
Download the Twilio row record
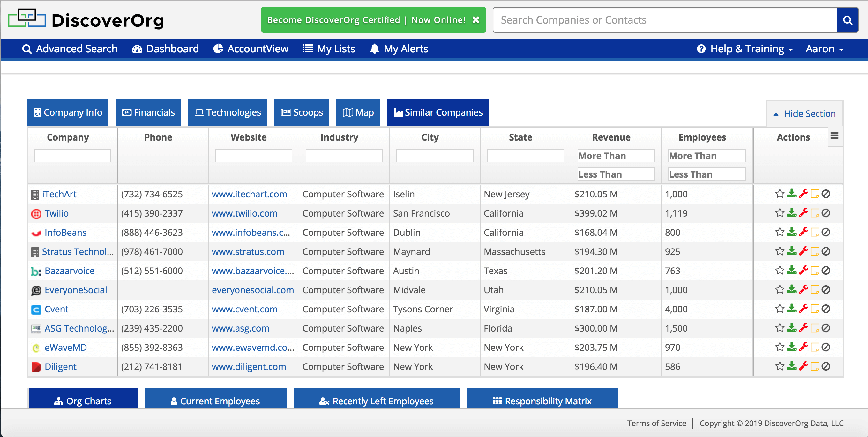791,213
